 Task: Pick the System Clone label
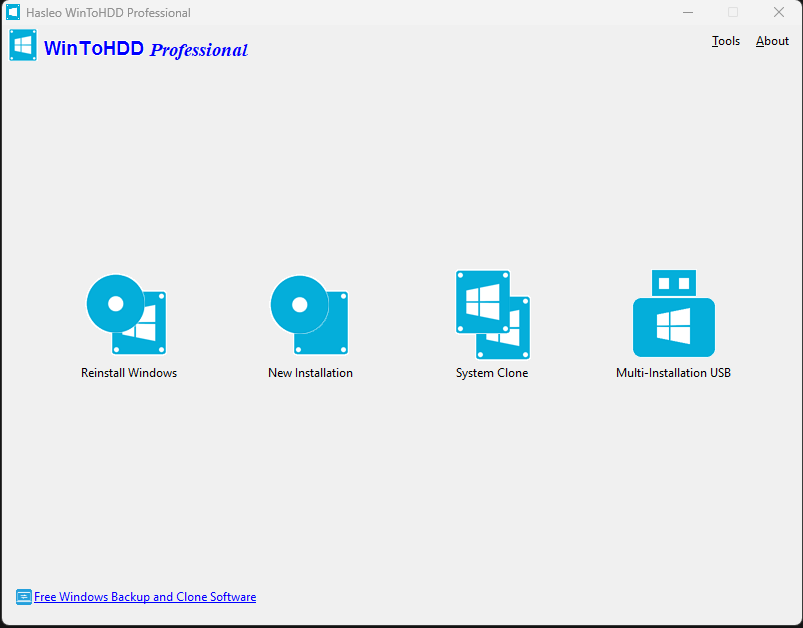point(492,373)
